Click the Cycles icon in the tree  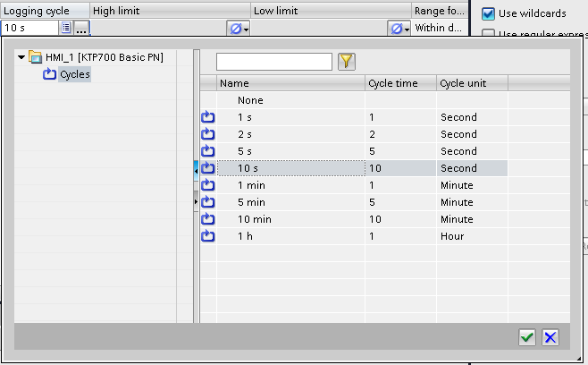click(x=50, y=74)
